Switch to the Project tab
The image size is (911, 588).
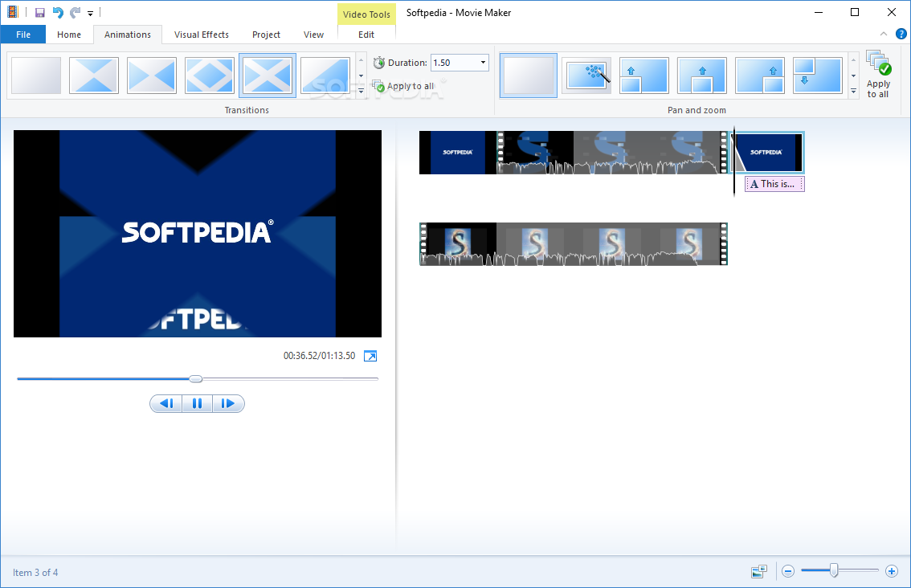[x=266, y=35]
